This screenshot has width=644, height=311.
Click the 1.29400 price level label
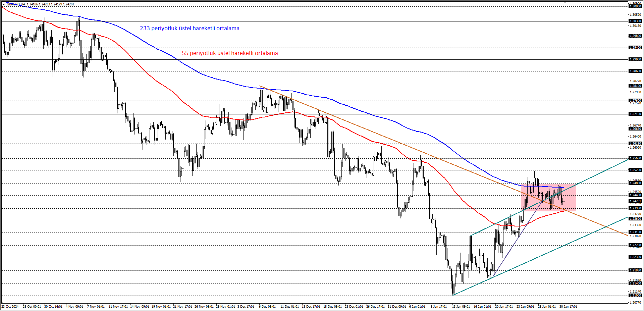tap(635, 48)
